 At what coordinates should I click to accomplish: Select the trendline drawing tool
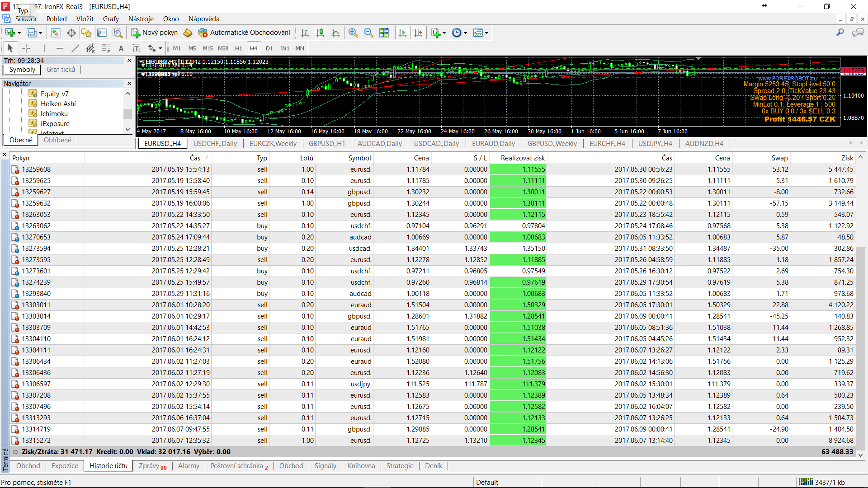coord(75,48)
